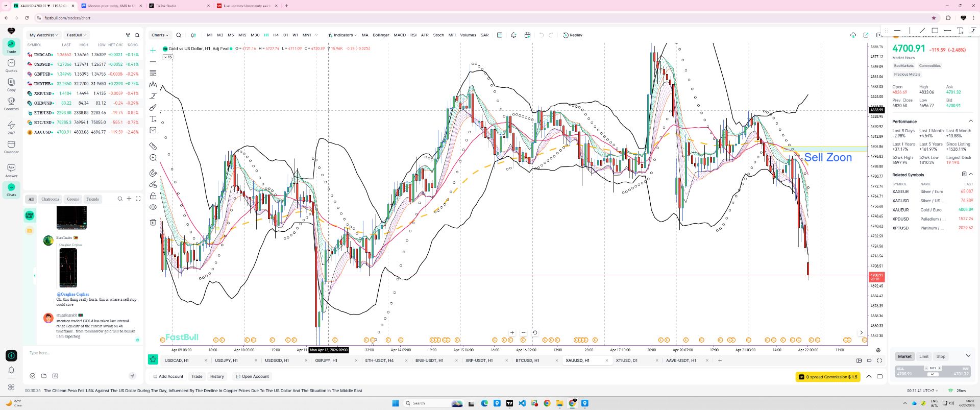Start chart Replay mode
This screenshot has height=410, width=980.
[x=572, y=35]
